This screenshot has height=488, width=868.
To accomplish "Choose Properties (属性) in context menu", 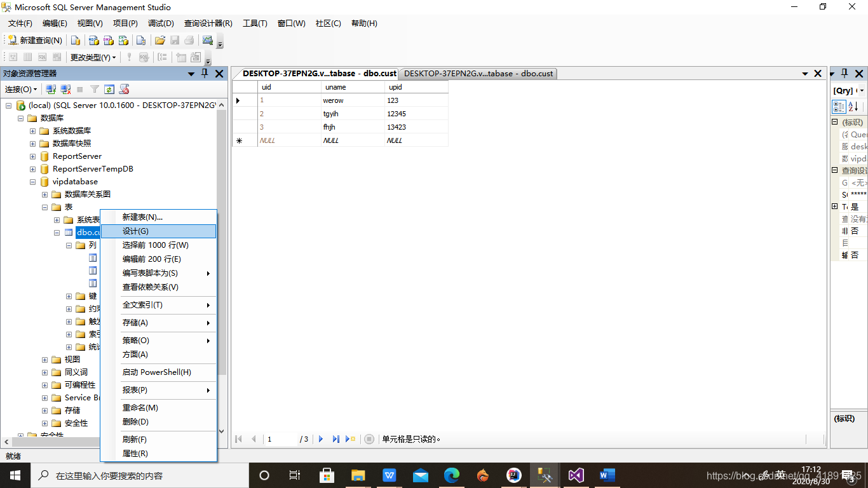I will 158,454.
